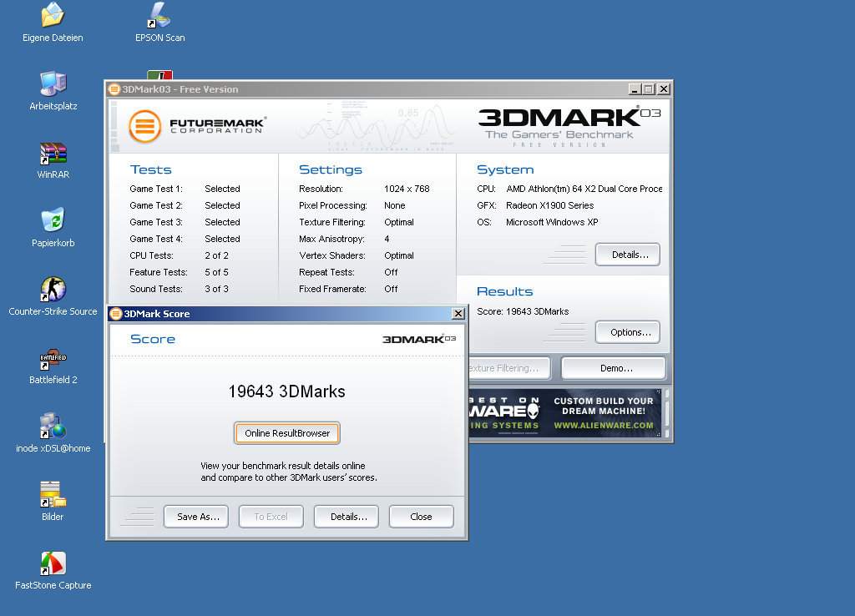Click the 'Game Test 3' row
Screen dimensions: 855x616
pyautogui.click(x=185, y=222)
